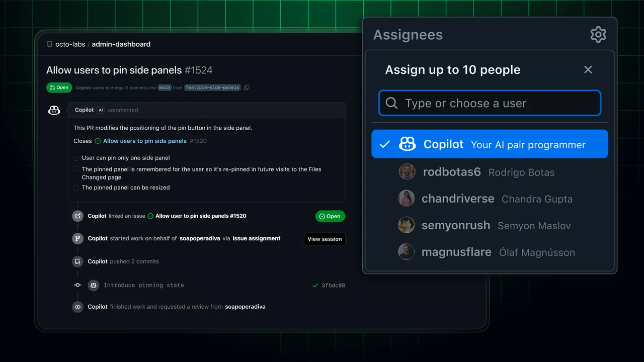Click the Copilot avatar beside the comment

click(x=54, y=110)
